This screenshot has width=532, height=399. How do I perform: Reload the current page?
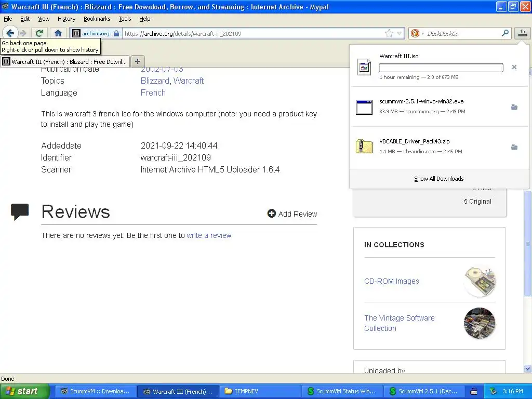39,33
